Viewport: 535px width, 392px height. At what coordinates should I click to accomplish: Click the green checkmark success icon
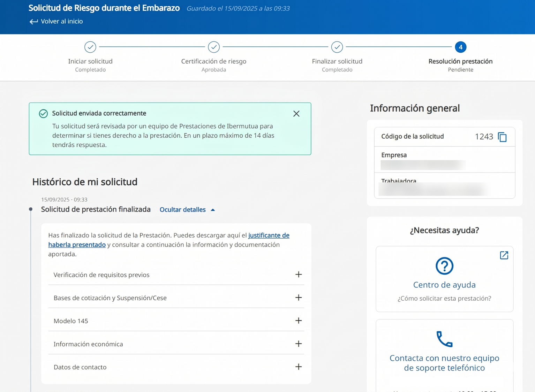pos(43,114)
